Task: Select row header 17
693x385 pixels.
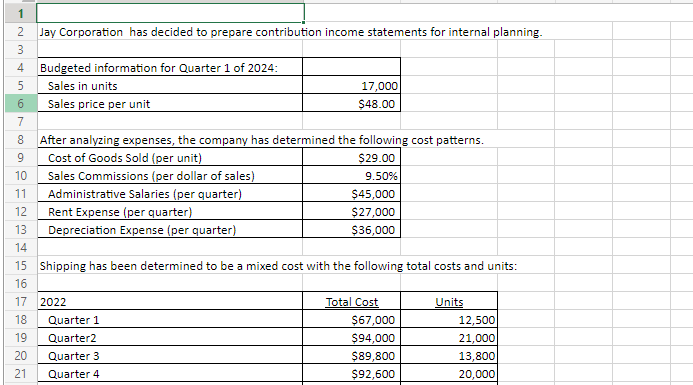Action: tap(20, 301)
